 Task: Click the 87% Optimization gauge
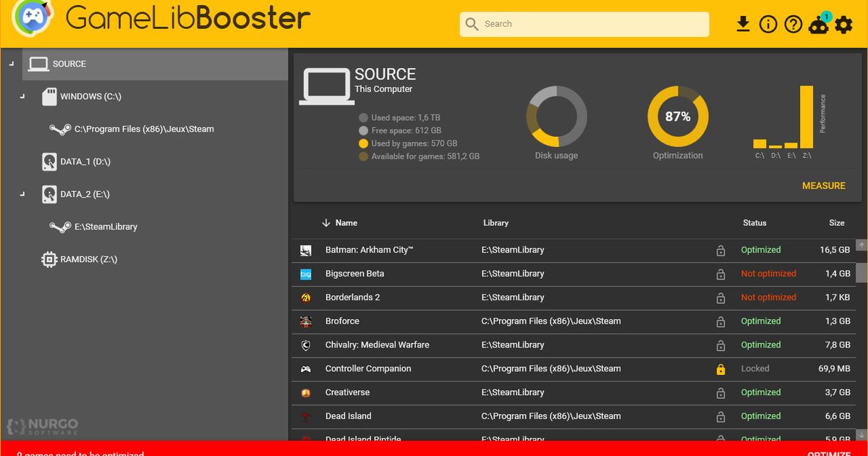pos(678,116)
